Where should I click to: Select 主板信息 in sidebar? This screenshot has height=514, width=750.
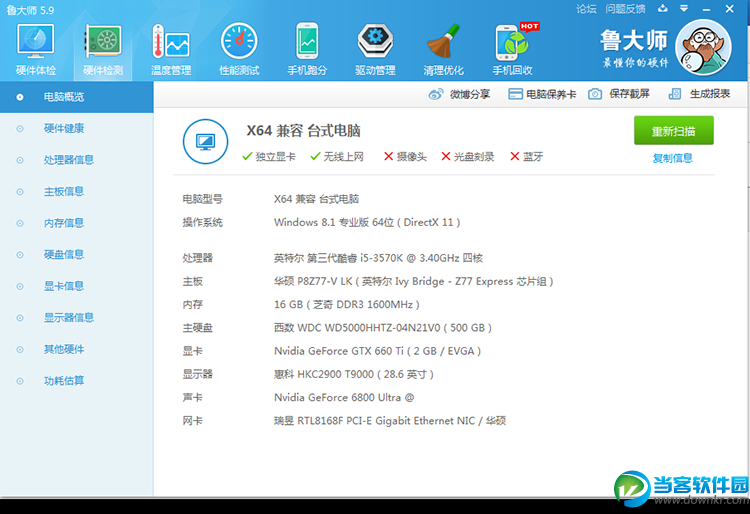(x=77, y=192)
